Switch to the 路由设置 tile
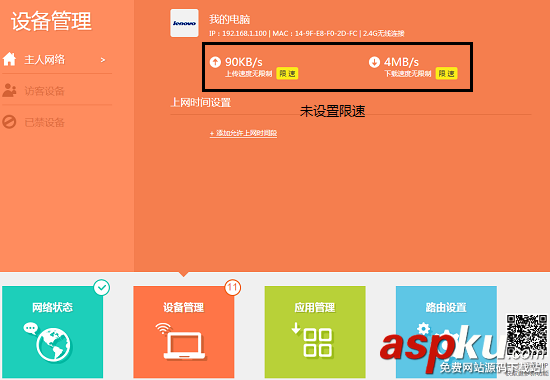Viewport: 550px width, 380px height. (446, 332)
